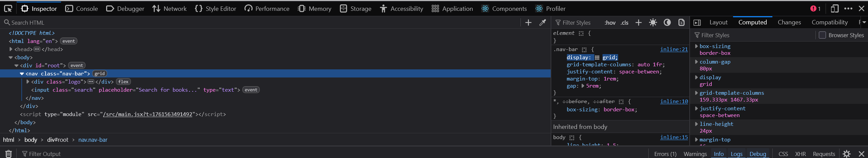Viewport: 868px width, 158px height.
Task: Clear console output with trash icon
Action: pos(8,154)
